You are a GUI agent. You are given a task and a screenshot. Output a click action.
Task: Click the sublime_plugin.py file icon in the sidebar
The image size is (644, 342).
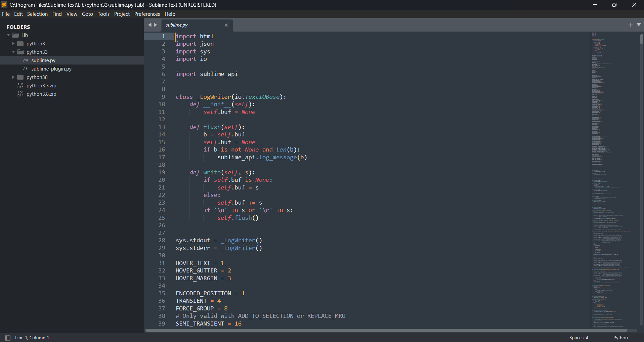point(26,69)
